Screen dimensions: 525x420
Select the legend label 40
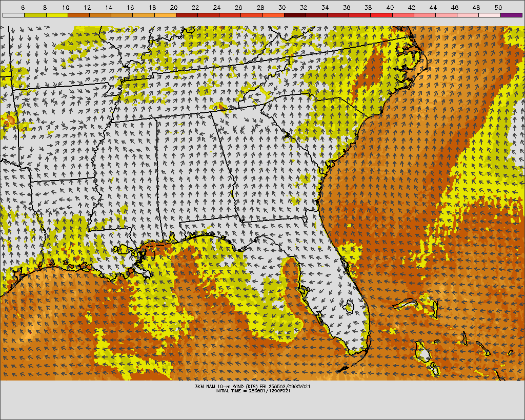pos(390,7)
